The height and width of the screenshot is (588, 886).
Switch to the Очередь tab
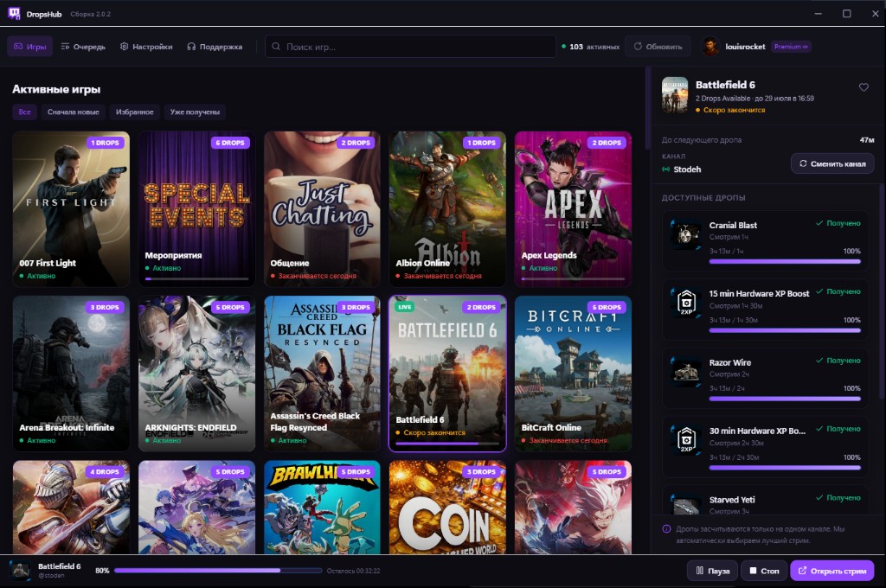(x=83, y=47)
